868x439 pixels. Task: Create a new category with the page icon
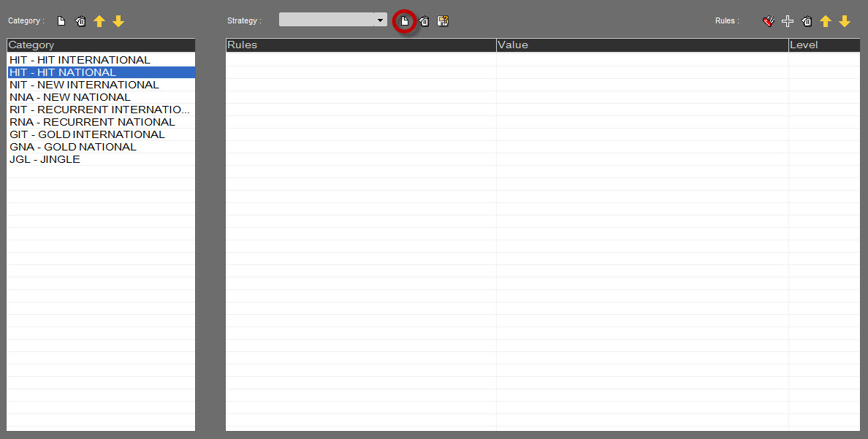pyautogui.click(x=61, y=21)
